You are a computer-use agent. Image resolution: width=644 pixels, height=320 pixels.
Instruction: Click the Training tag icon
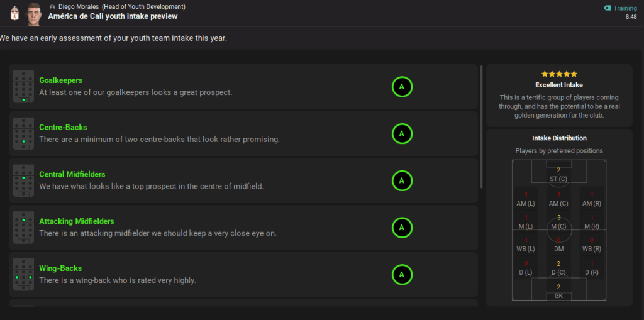pos(607,8)
